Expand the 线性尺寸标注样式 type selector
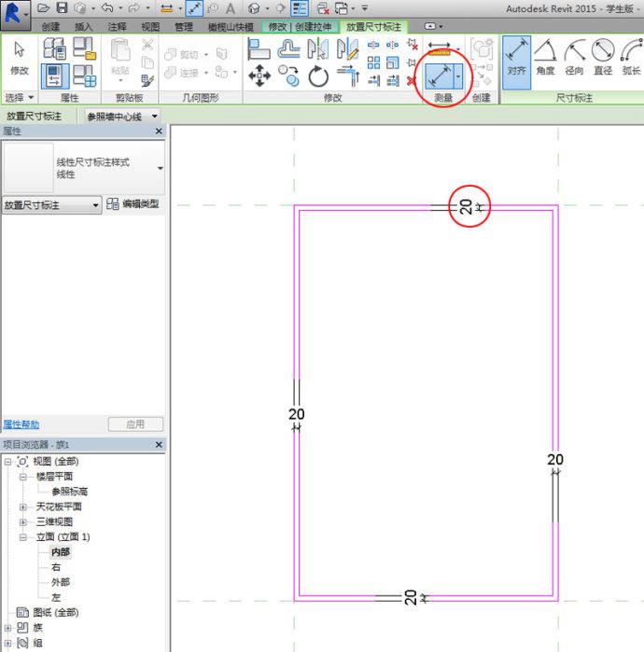 [160, 168]
